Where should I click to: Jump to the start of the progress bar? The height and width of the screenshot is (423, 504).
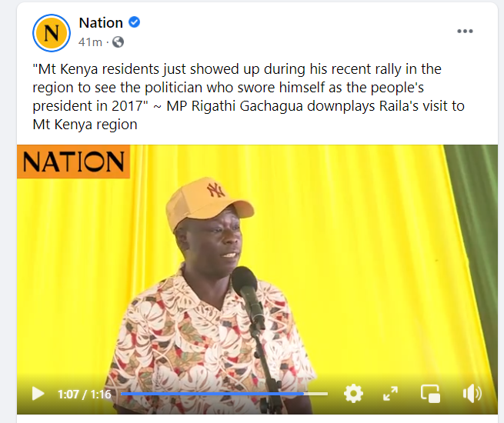[122, 394]
